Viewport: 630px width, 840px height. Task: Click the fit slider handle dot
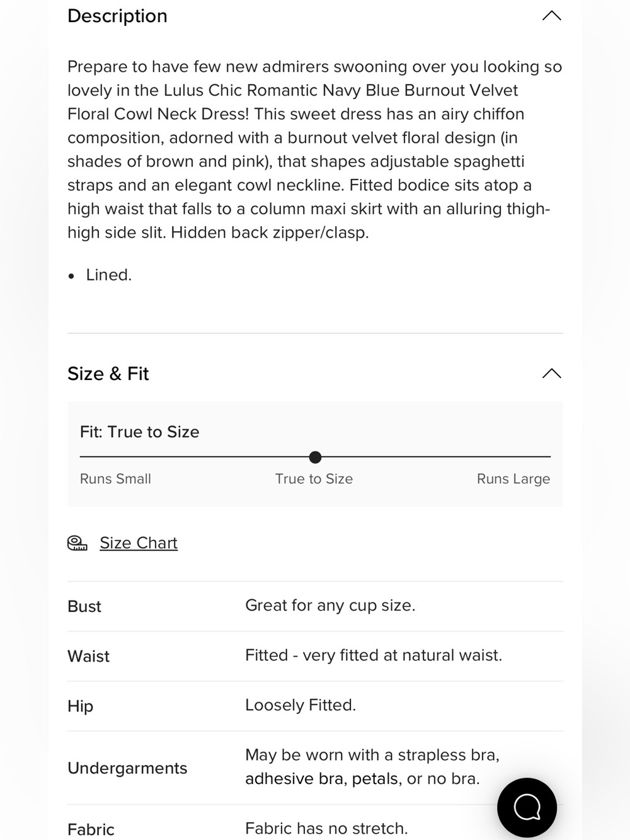(315, 457)
